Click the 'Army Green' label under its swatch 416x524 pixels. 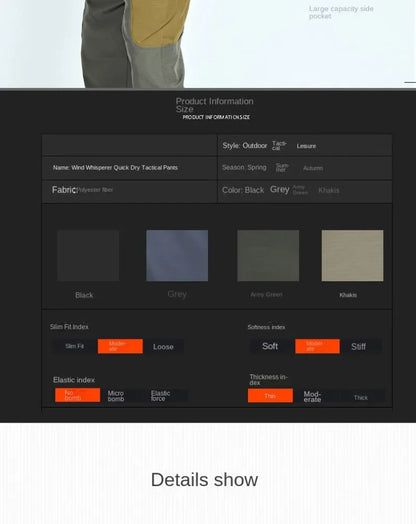tap(266, 294)
